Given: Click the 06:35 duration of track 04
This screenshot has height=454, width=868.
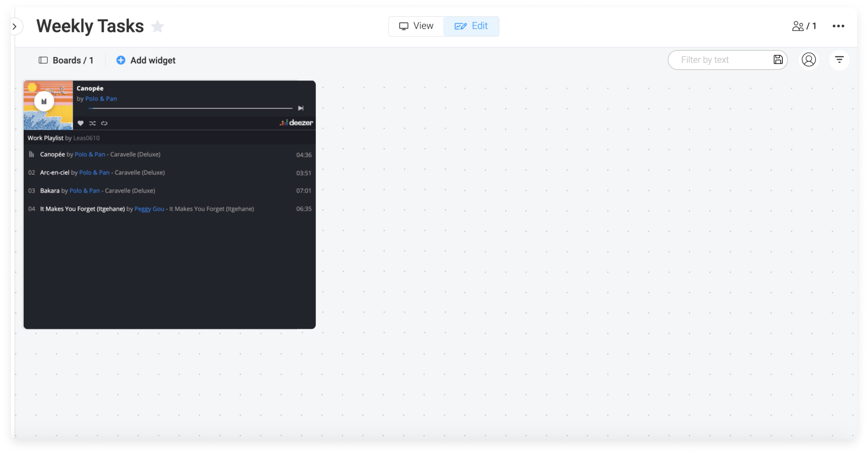Looking at the screenshot, I should pos(304,209).
